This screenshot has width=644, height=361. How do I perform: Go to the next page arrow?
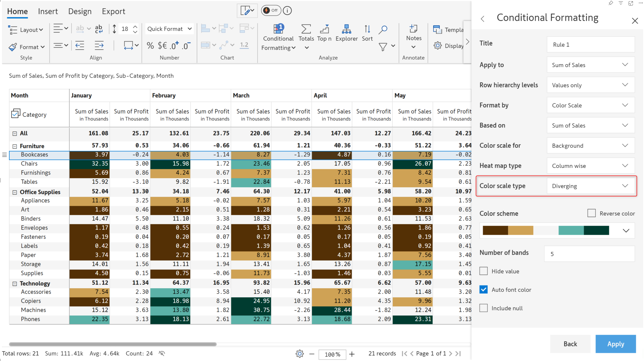pos(450,353)
